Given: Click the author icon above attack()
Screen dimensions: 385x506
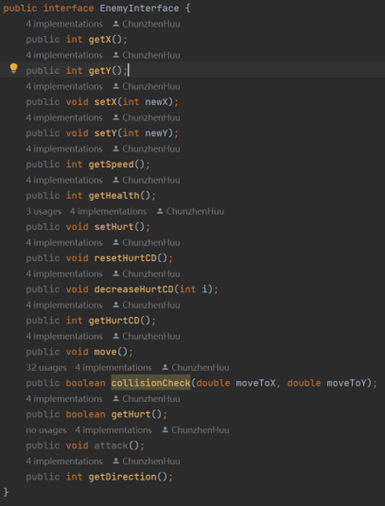Looking at the screenshot, I should (165, 430).
